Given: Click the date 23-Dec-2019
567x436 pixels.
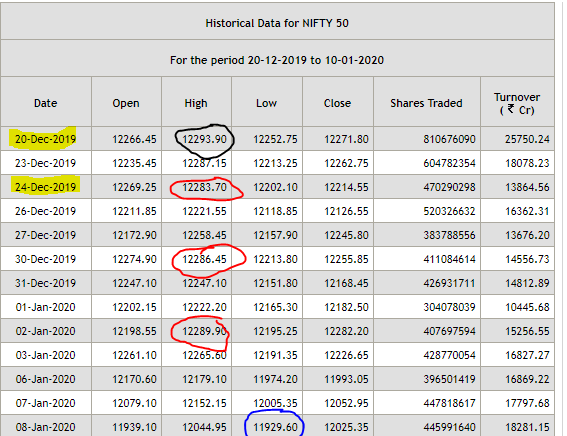Looking at the screenshot, I should click(46, 163).
